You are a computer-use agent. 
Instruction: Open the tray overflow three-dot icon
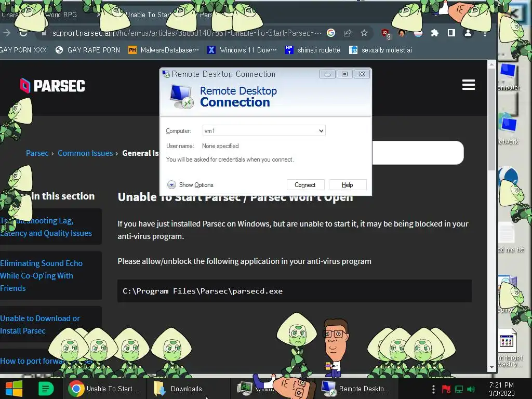[433, 389]
